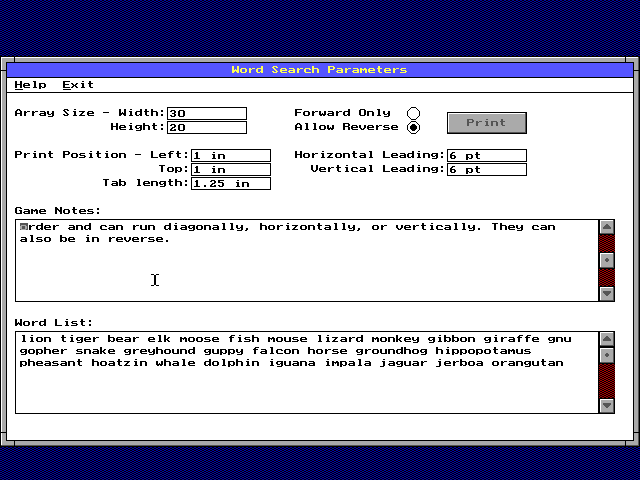640x480 pixels.
Task: Click the Horizontal Leading field
Action: click(487, 156)
